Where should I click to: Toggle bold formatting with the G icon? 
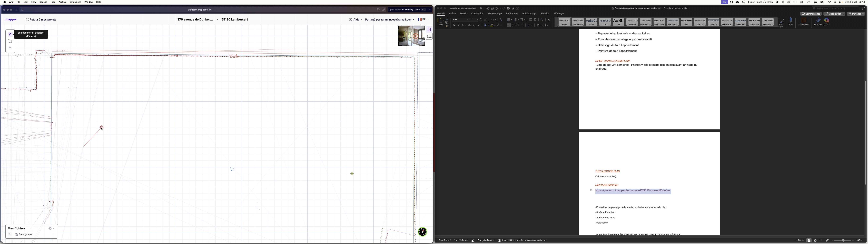tap(454, 25)
